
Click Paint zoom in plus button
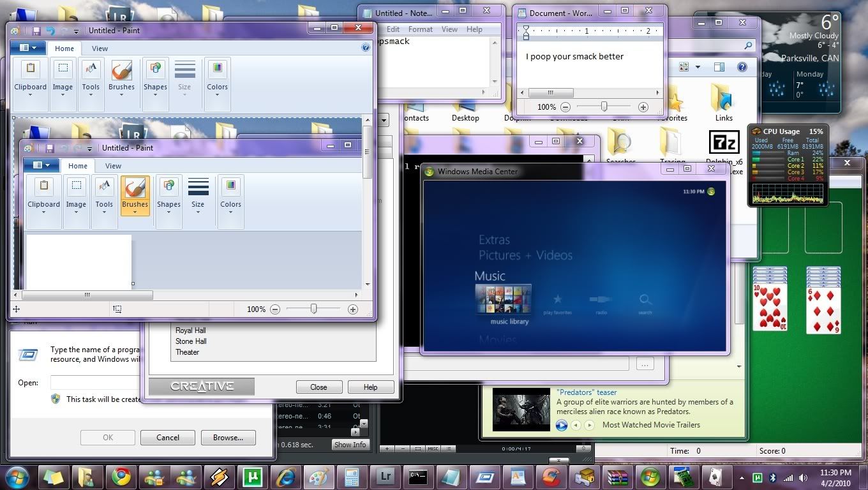(x=352, y=309)
